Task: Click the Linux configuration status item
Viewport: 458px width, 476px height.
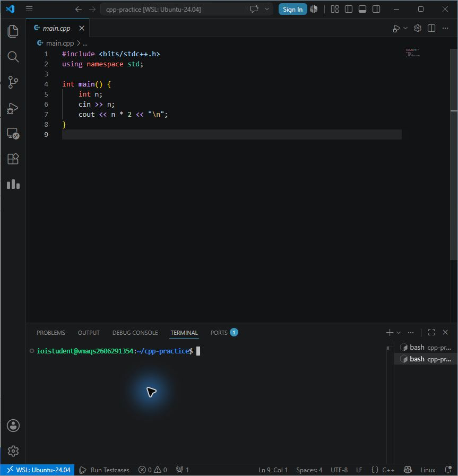Action: (428, 470)
